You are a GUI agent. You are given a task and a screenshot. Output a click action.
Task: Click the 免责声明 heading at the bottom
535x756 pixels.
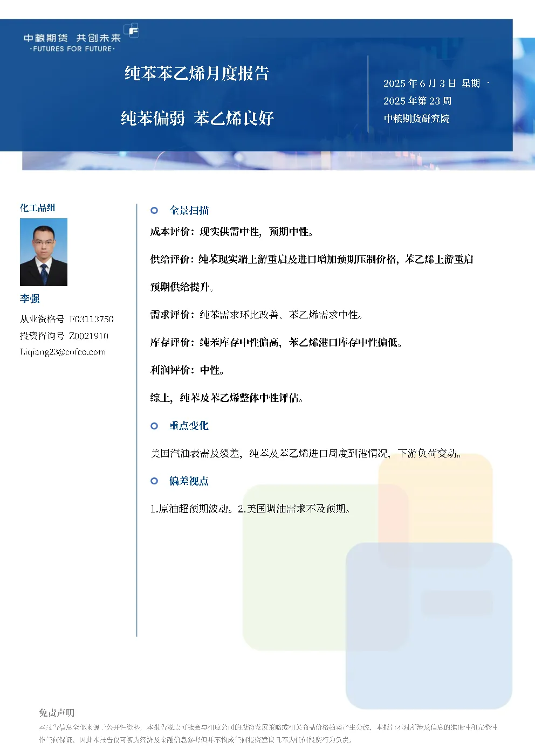(57, 712)
